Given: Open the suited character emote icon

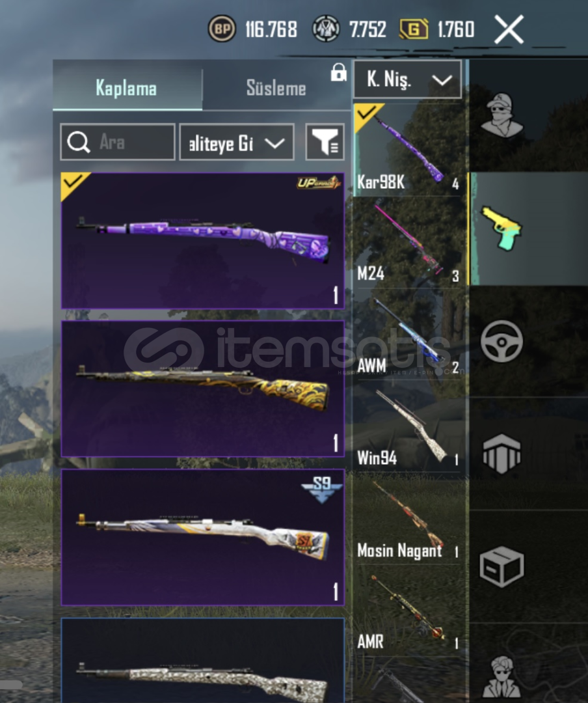Looking at the screenshot, I should pyautogui.click(x=501, y=677).
